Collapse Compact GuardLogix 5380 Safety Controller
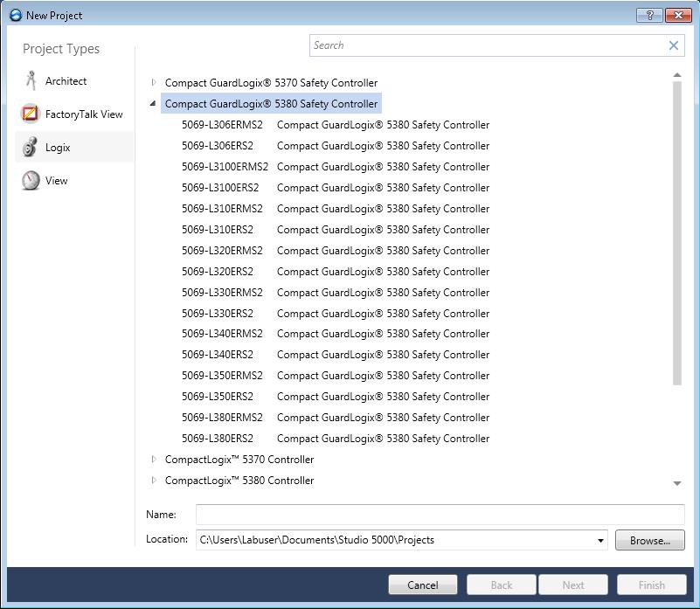 click(x=153, y=103)
